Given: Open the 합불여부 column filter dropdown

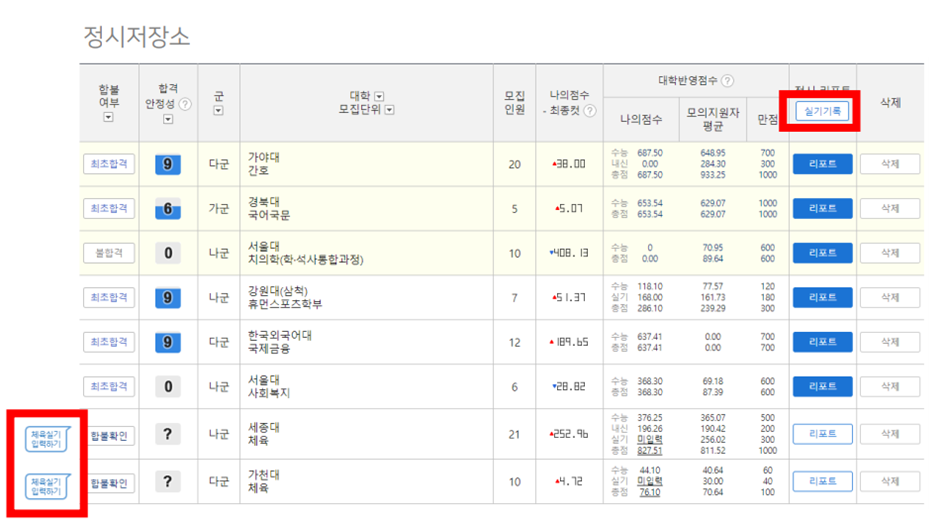Looking at the screenshot, I should coord(108,118).
